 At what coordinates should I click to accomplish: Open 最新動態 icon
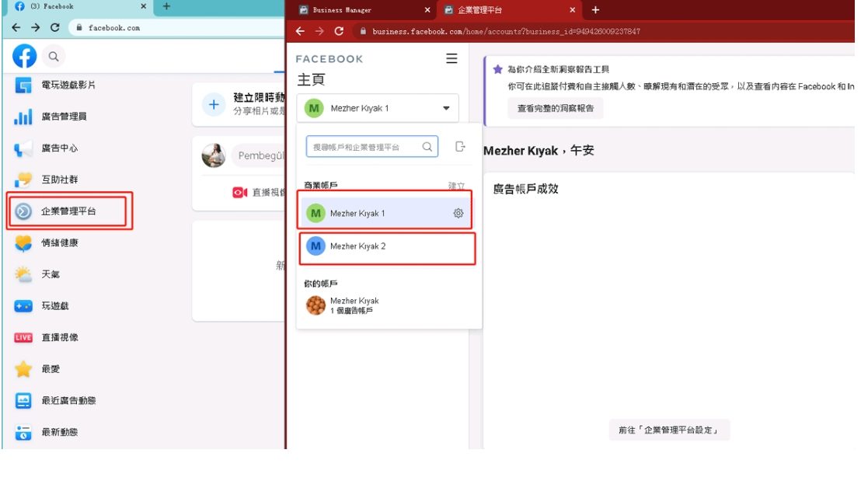pos(23,432)
